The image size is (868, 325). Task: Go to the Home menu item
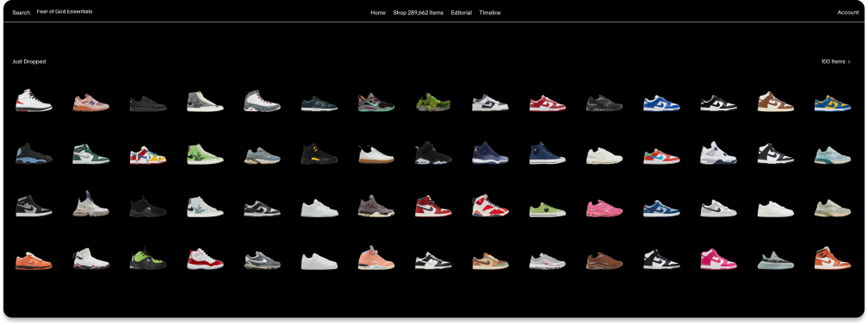(x=378, y=12)
